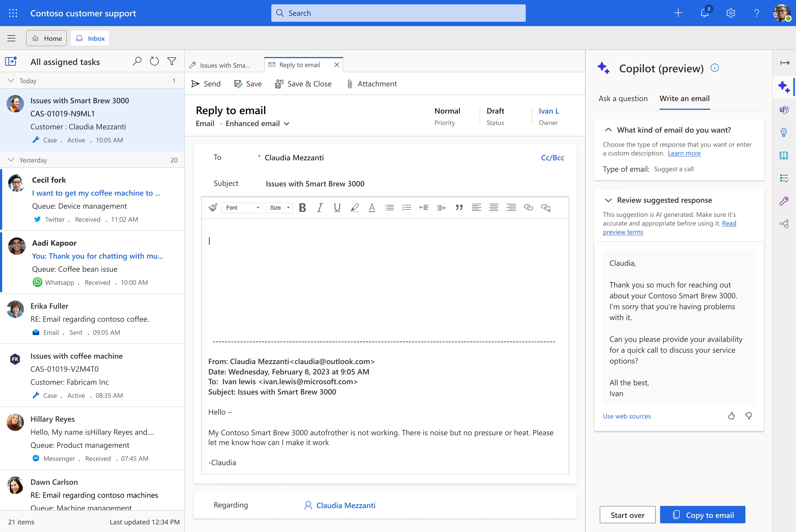The width and height of the screenshot is (796, 532).
Task: Refresh the assigned tasks list
Action: (154, 61)
